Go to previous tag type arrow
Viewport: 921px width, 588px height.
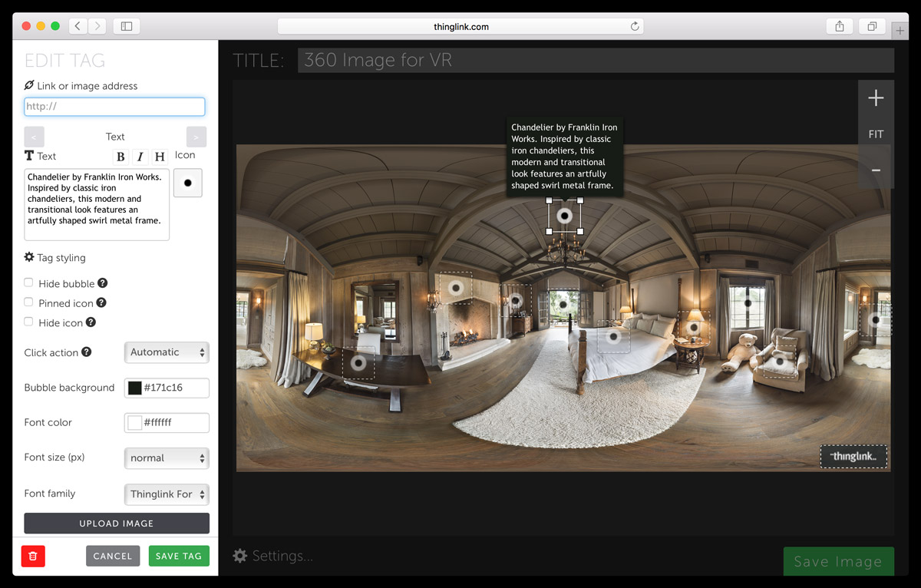click(34, 137)
